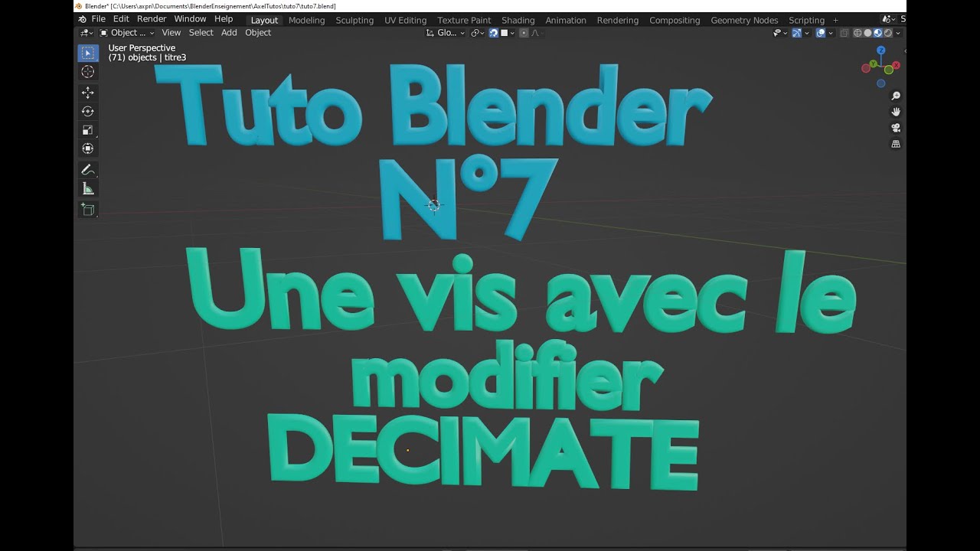Viewport: 980px width, 551px height.
Task: Switch to the Scripting workspace tab
Action: click(x=807, y=20)
